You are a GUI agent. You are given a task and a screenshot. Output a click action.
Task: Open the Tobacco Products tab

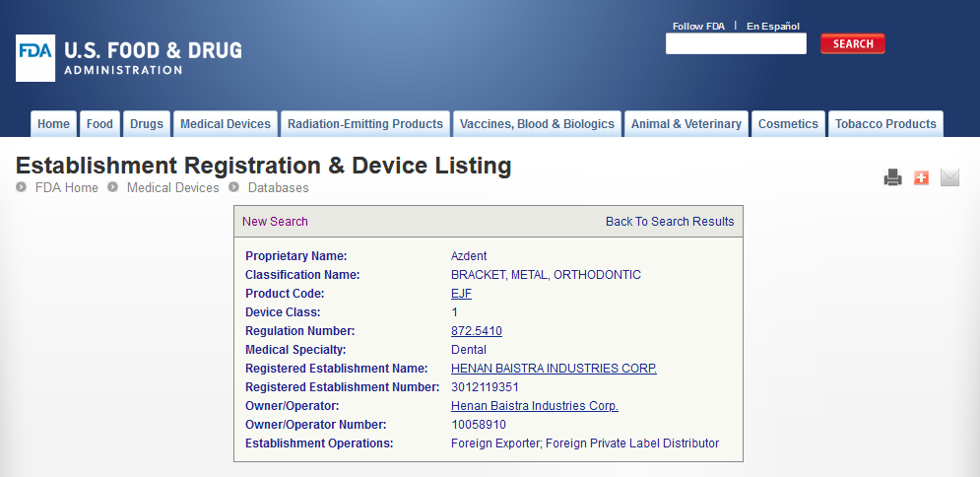(x=885, y=124)
